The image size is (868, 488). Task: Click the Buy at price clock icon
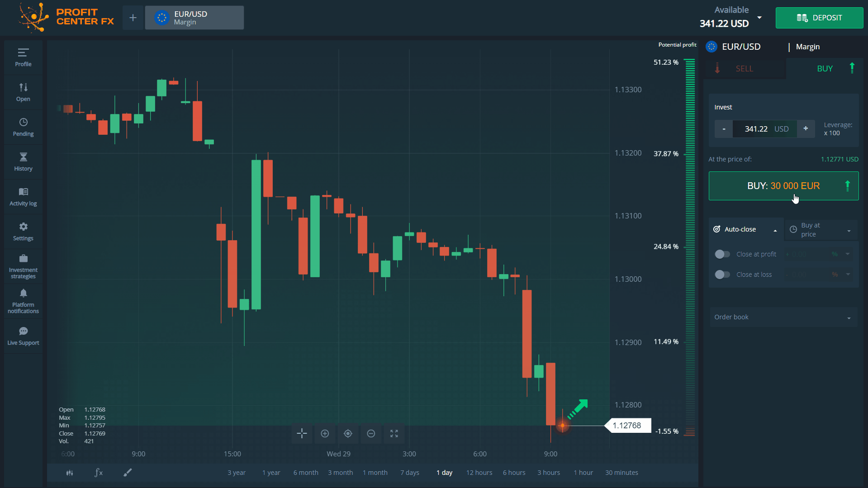pos(793,229)
